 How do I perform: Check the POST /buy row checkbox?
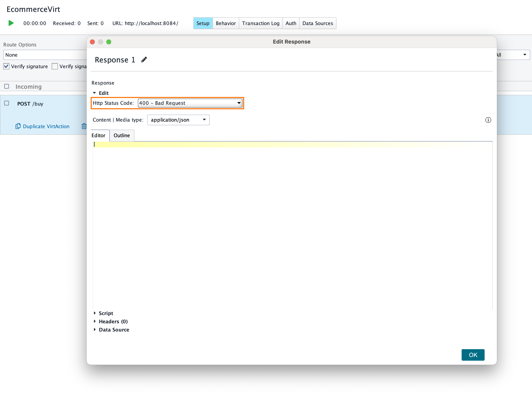coord(7,103)
